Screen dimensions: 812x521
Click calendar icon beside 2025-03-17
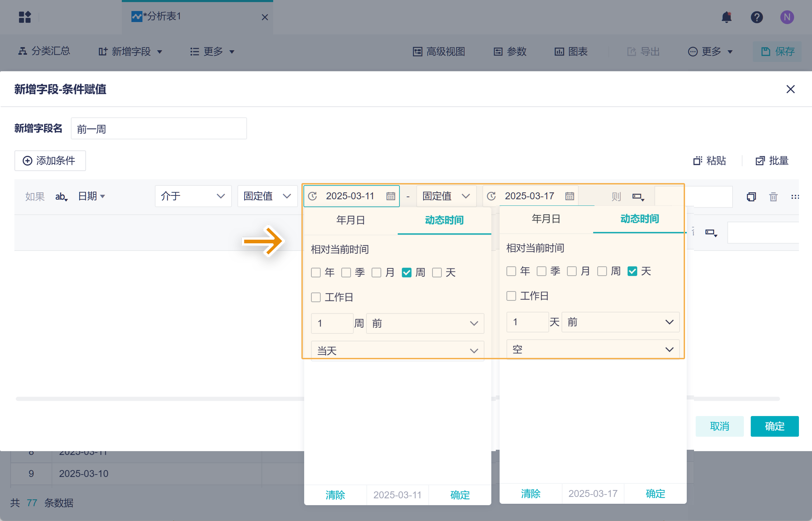coord(569,196)
